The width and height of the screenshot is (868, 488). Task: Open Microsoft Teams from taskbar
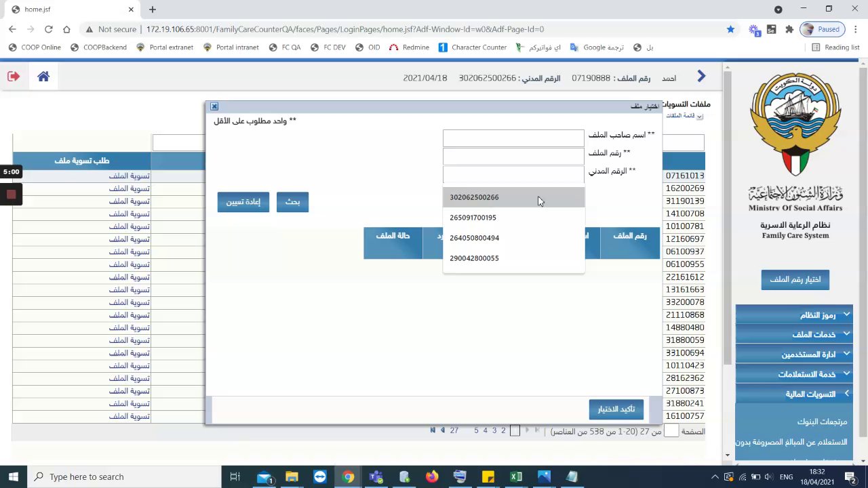376,476
